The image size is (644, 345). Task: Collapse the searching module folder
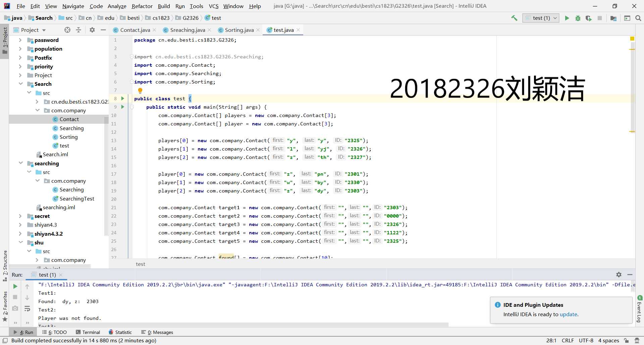click(20, 163)
